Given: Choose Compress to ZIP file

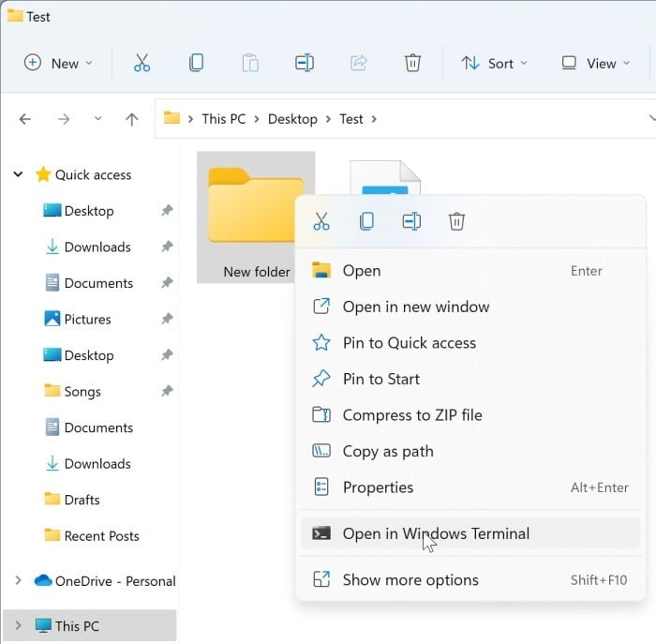Looking at the screenshot, I should (x=470, y=415).
